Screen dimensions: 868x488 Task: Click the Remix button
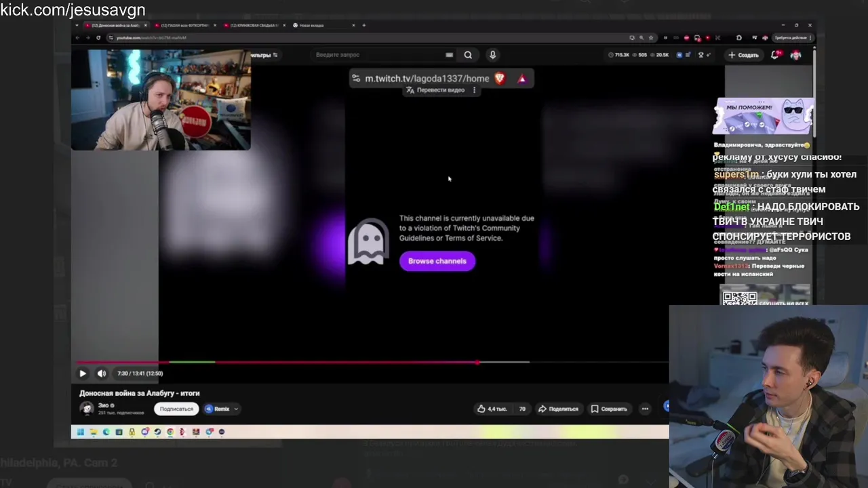coord(218,409)
